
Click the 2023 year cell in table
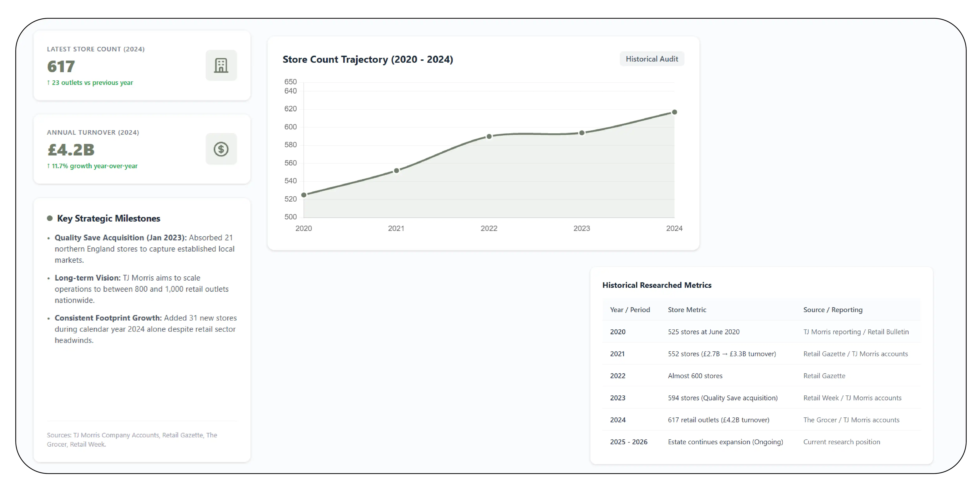617,398
